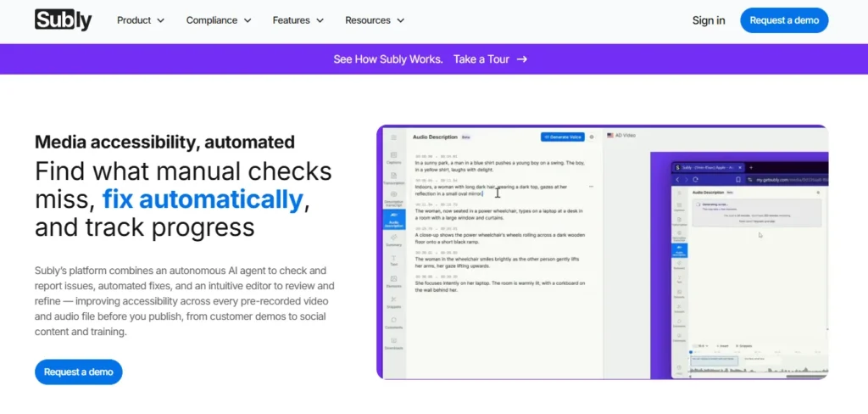The width and height of the screenshot is (868, 414).
Task: Click the nested timeline clip block
Action: pyautogui.click(x=714, y=361)
